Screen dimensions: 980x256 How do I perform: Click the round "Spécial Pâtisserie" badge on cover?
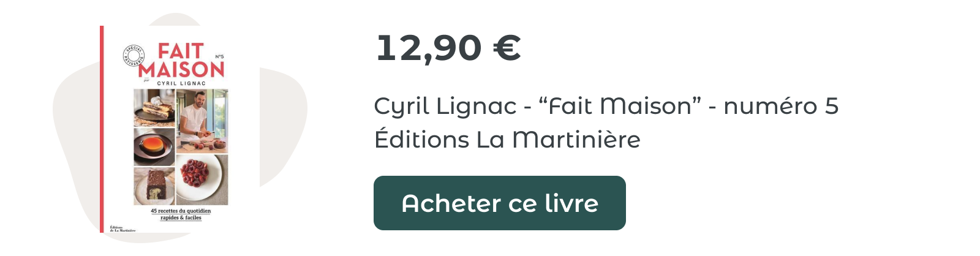[134, 56]
